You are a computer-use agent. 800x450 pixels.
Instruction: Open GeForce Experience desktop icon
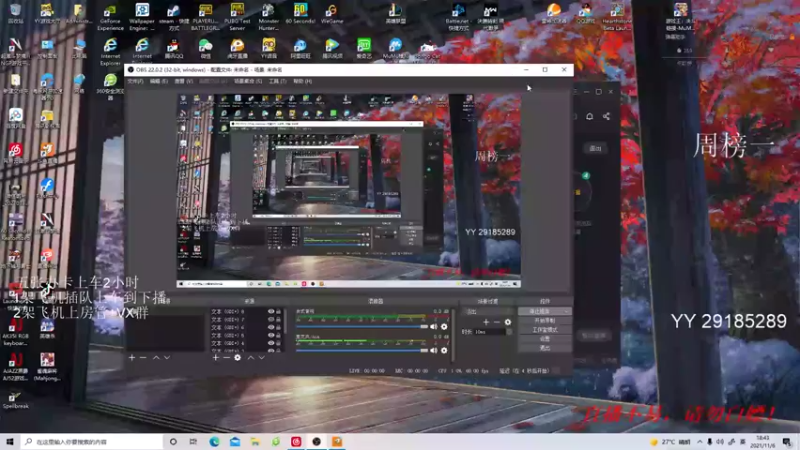tap(110, 17)
